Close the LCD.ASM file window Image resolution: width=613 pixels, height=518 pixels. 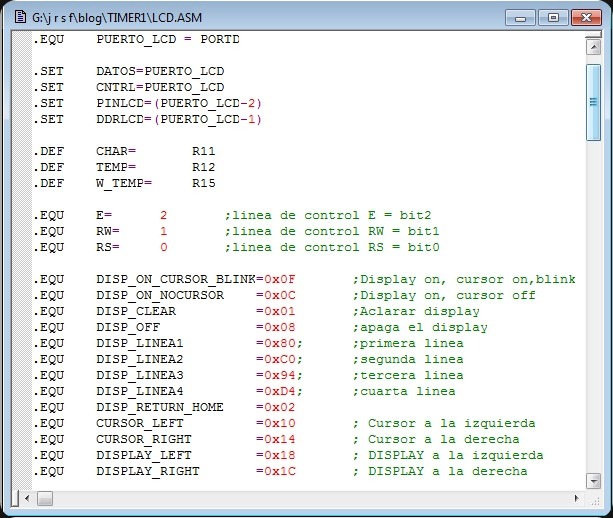585,17
